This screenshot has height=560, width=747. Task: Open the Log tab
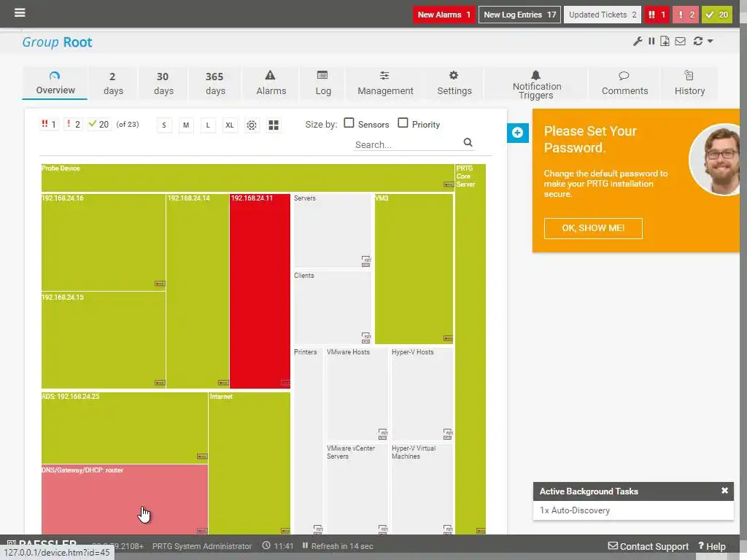tap(322, 83)
